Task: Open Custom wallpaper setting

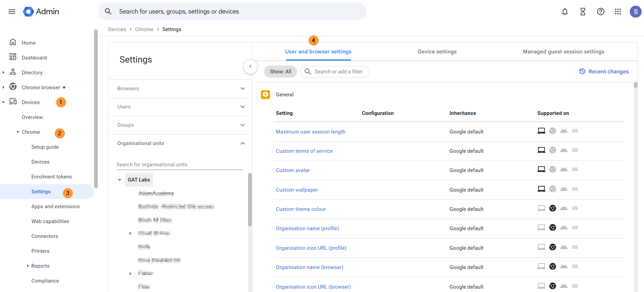Action: point(297,190)
